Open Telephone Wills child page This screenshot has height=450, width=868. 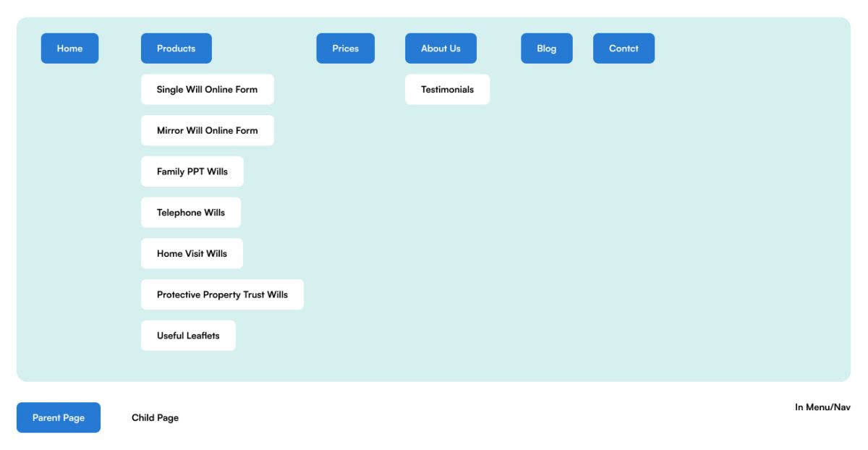(191, 213)
